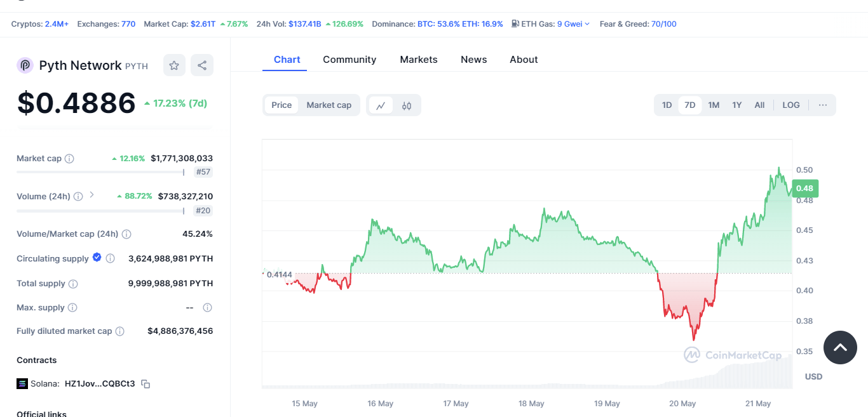Expand the chevron next to Volume (24h)

[x=92, y=195]
